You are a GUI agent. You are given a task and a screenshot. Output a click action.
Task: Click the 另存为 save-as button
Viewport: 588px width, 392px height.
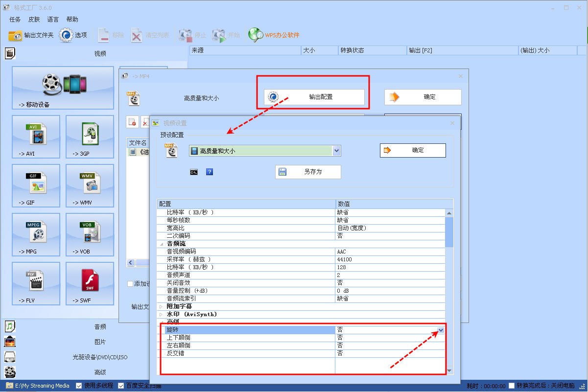pyautogui.click(x=308, y=172)
